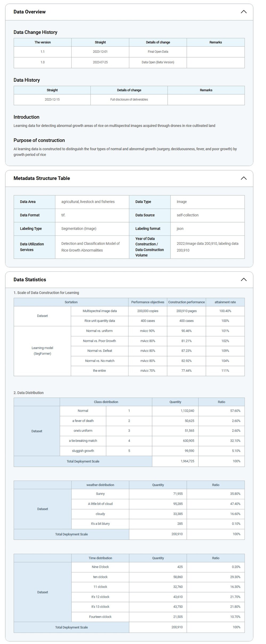Click the Performance objectives column header

click(148, 302)
